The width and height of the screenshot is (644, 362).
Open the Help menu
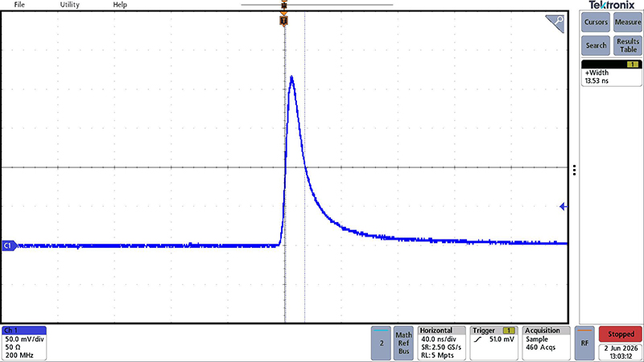pos(120,5)
